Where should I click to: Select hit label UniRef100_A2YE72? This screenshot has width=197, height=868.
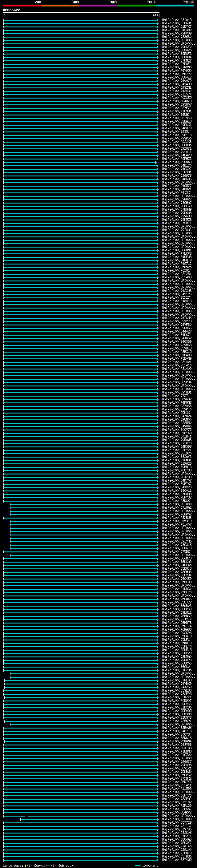click(177, 108)
